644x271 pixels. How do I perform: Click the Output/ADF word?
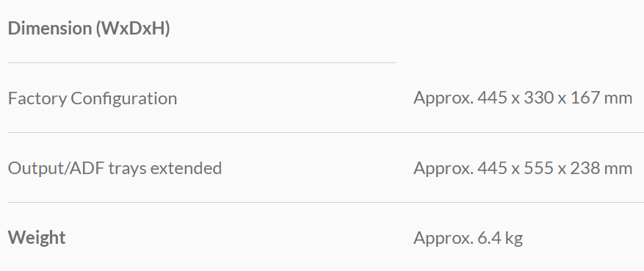point(56,168)
